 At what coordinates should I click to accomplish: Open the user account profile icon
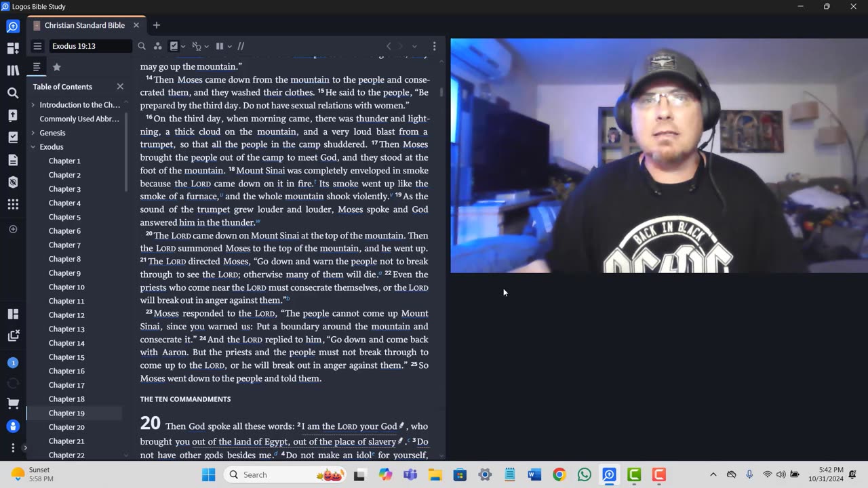(13, 426)
